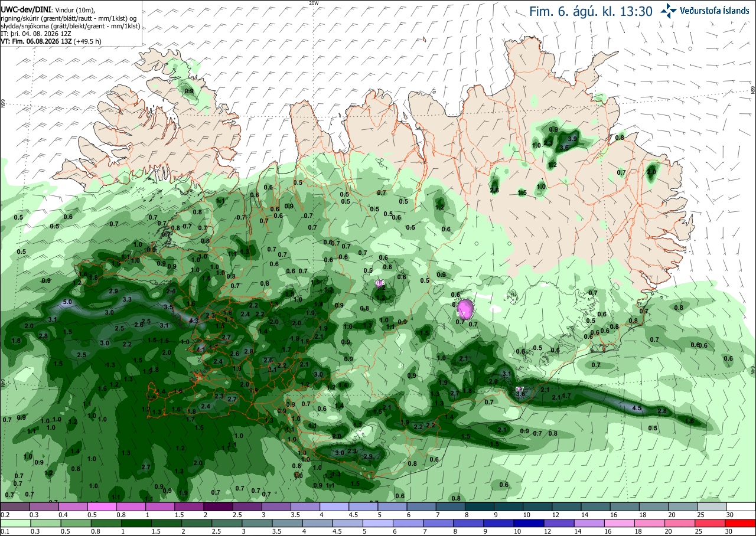
Task: Pick the white swatch ending the upper legend row
Action: click(x=741, y=506)
